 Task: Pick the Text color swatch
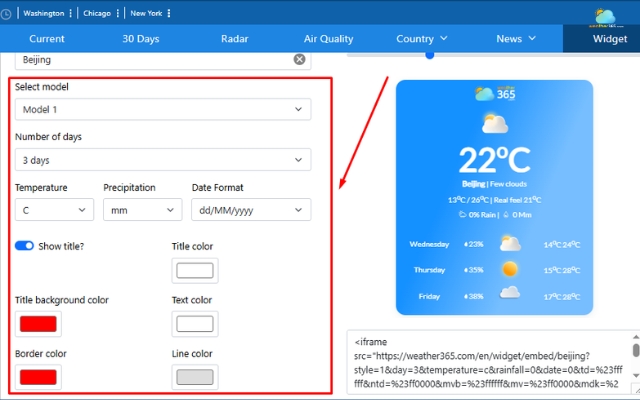click(195, 324)
